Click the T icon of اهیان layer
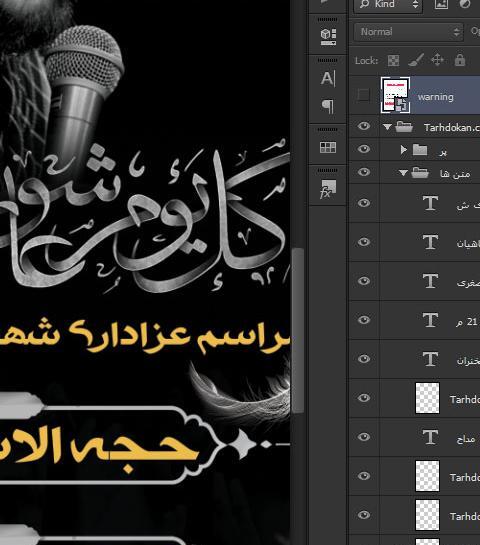The height and width of the screenshot is (545, 480). coord(430,242)
